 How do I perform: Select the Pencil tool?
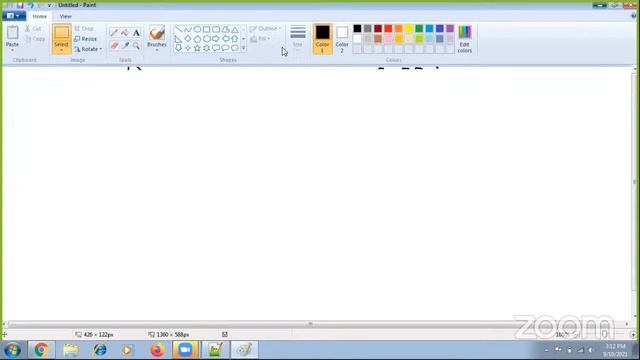(114, 33)
